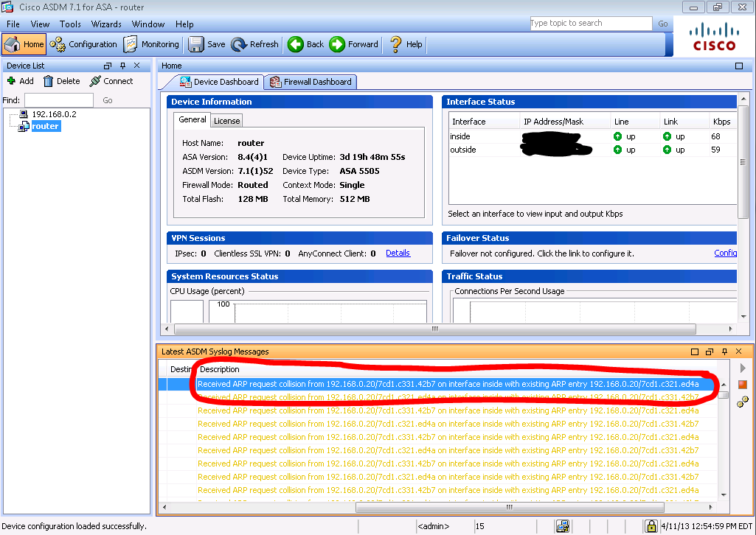
Task: Configure ASDM syslog filters icon
Action: pyautogui.click(x=743, y=402)
